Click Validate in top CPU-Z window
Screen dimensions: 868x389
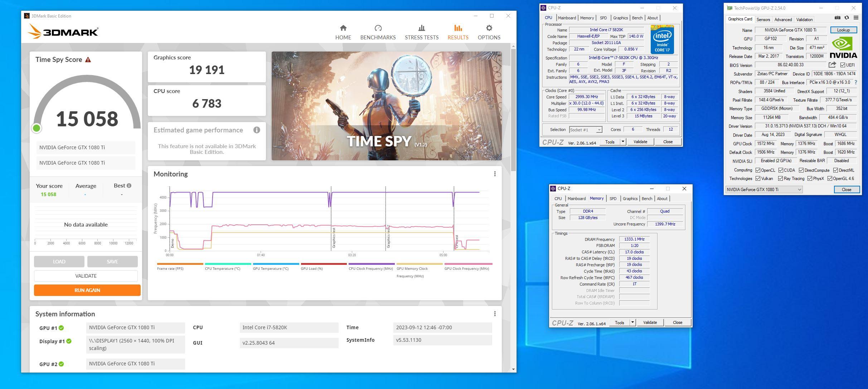pyautogui.click(x=640, y=142)
